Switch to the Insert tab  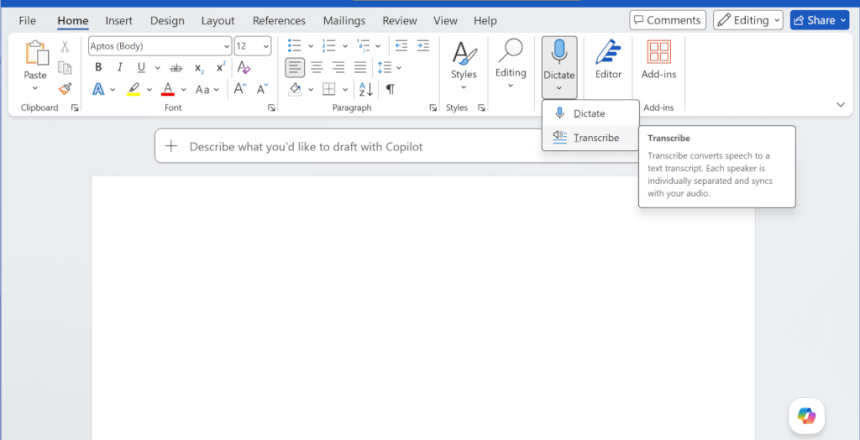tap(119, 21)
